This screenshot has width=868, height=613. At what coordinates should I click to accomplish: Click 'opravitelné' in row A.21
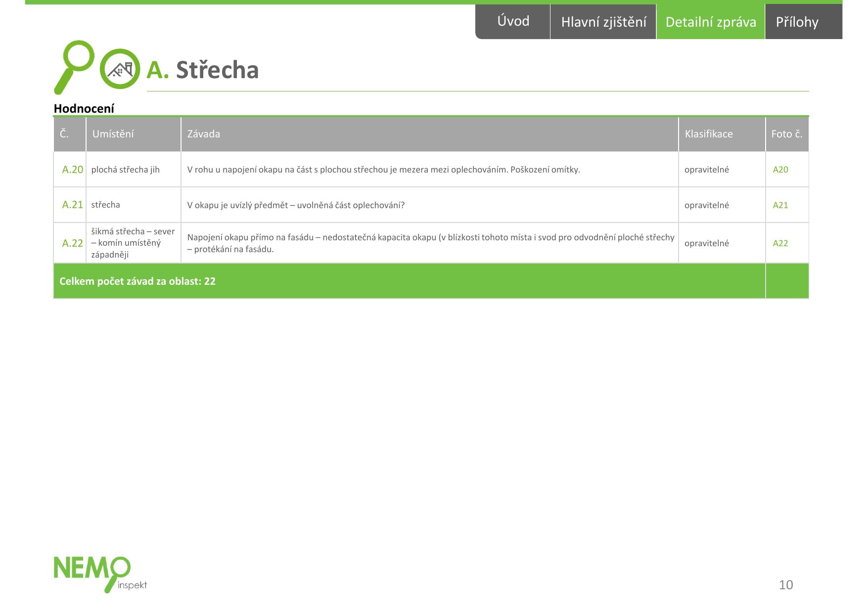pos(707,205)
